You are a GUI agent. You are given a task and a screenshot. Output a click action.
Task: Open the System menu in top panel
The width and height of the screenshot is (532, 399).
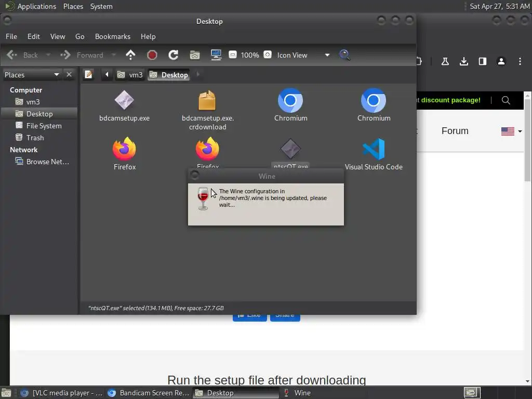(x=101, y=6)
